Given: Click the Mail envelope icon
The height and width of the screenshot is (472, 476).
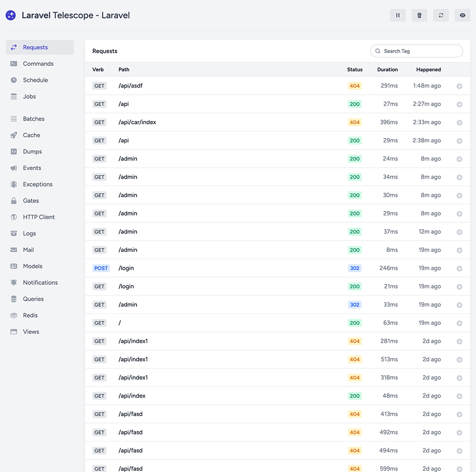Looking at the screenshot, I should coord(14,250).
